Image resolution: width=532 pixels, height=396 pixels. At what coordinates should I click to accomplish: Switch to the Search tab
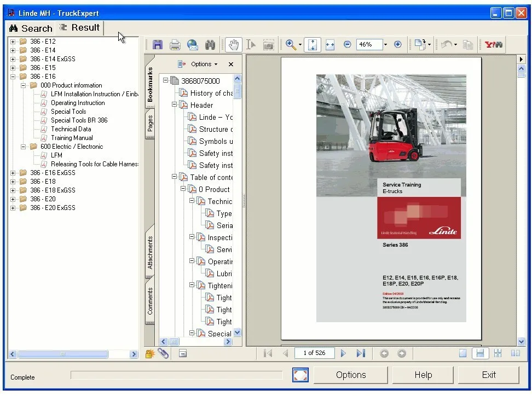[x=31, y=28]
